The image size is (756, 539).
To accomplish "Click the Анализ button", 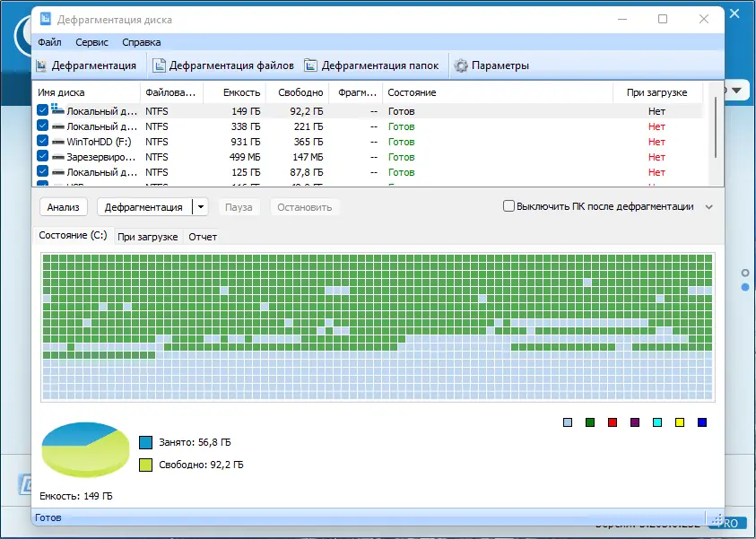I will (x=63, y=207).
